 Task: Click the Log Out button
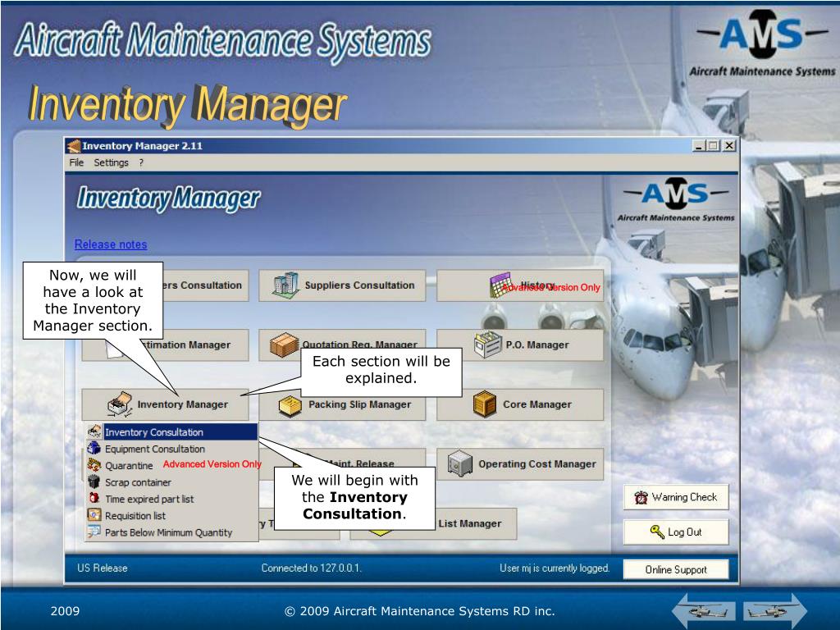tap(676, 532)
